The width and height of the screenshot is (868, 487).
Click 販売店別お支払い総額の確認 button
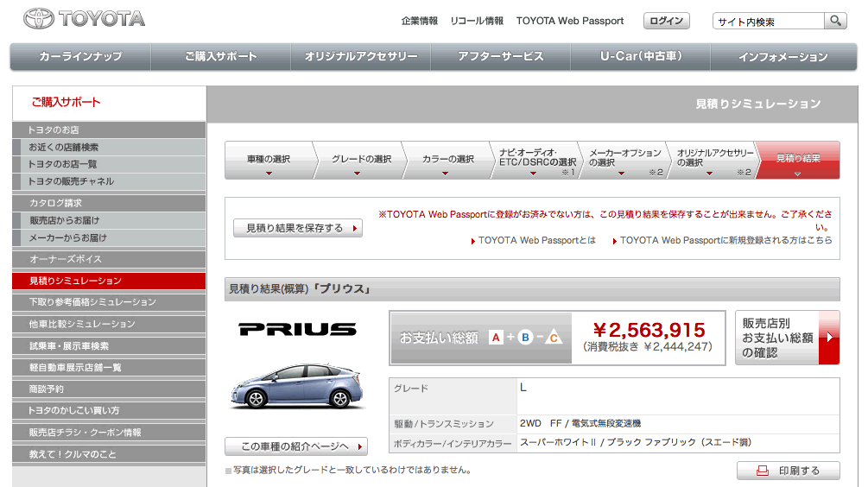click(787, 338)
